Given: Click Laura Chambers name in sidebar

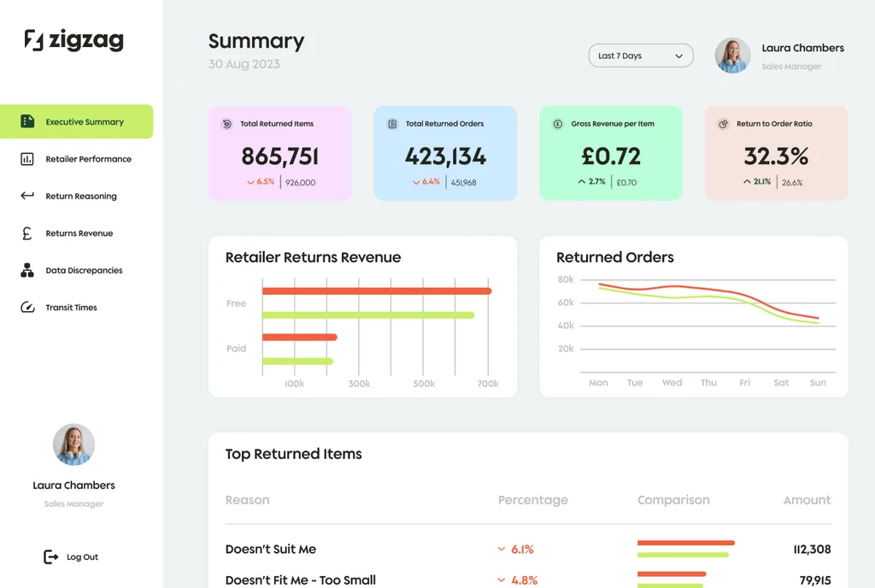Looking at the screenshot, I should point(73,485).
